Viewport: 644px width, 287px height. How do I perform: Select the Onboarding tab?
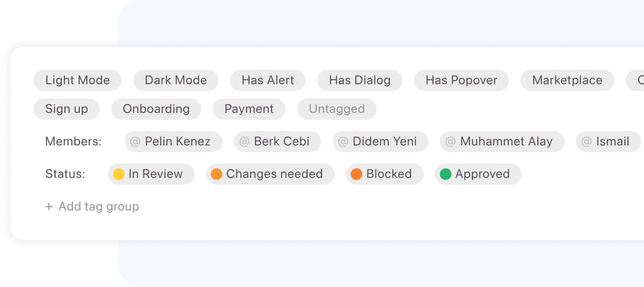(x=156, y=109)
